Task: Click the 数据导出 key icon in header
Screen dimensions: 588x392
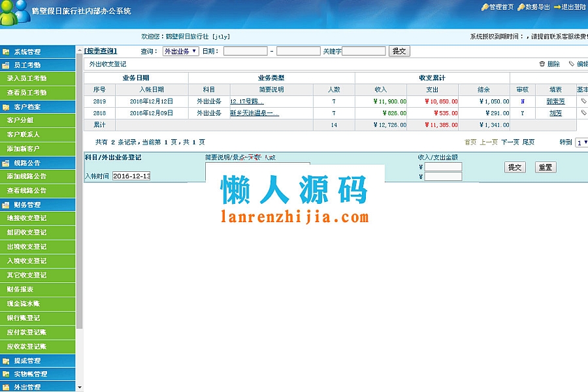Action: [521, 7]
